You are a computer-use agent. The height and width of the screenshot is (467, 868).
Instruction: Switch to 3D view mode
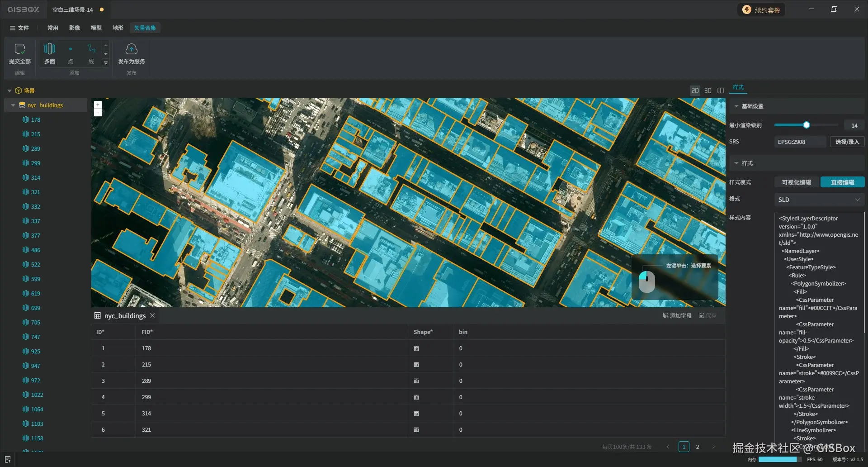(708, 91)
